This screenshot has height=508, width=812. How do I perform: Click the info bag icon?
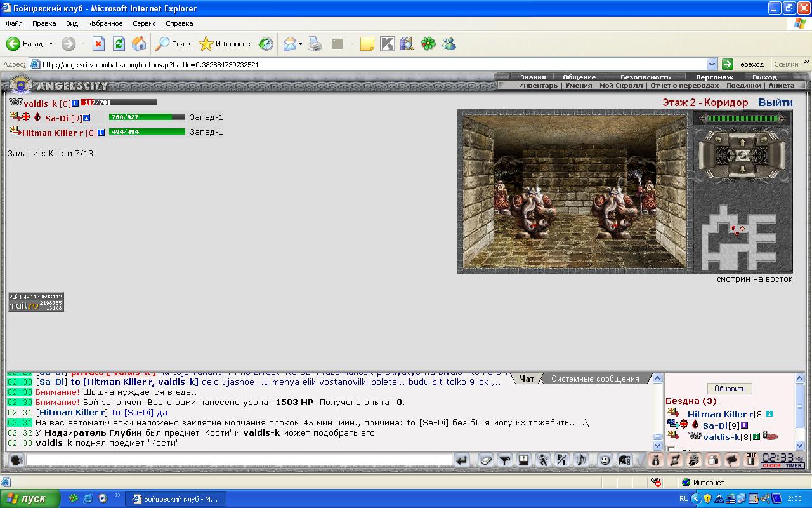[655, 460]
